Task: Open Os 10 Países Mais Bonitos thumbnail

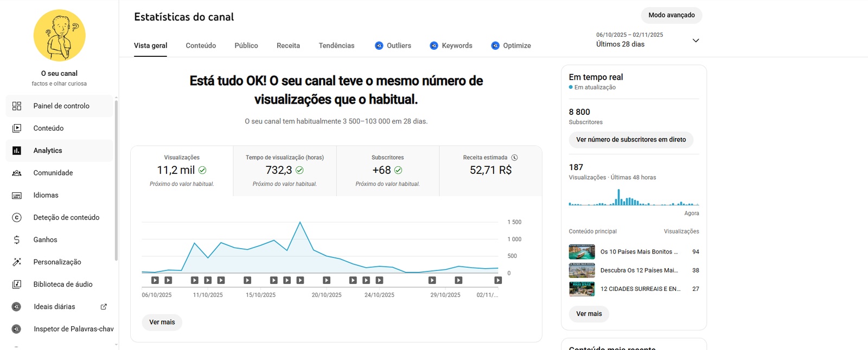Action: click(x=582, y=252)
